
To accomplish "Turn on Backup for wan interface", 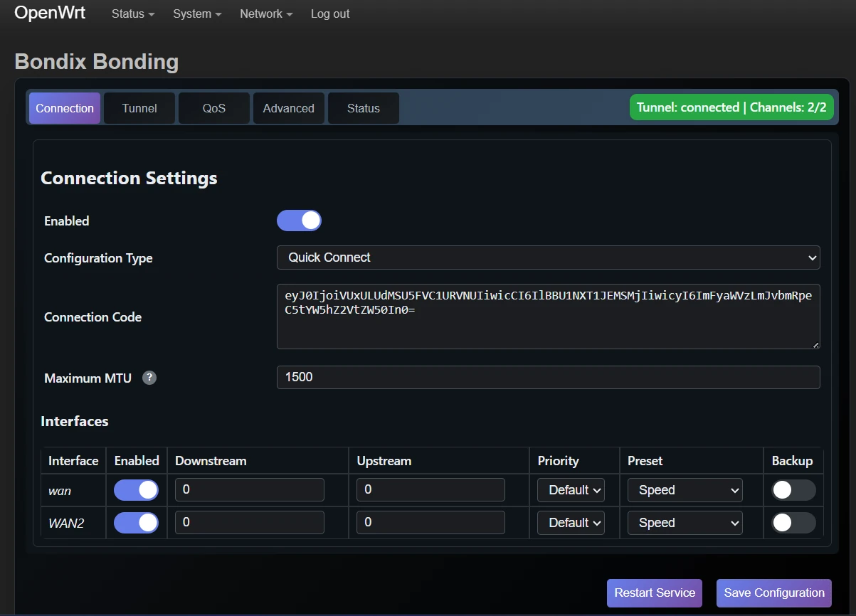I will [x=794, y=490].
